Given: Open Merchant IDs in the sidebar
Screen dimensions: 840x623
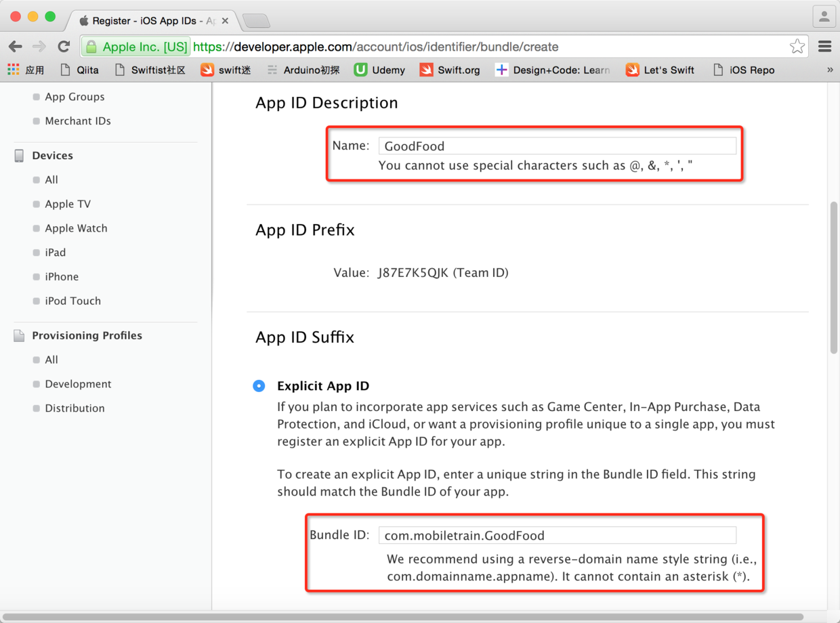Looking at the screenshot, I should 78,121.
